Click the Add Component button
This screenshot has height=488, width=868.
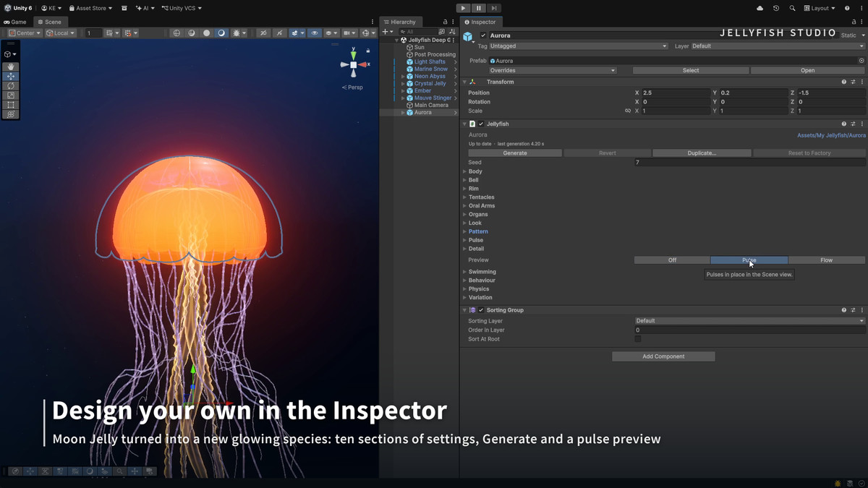663,356
